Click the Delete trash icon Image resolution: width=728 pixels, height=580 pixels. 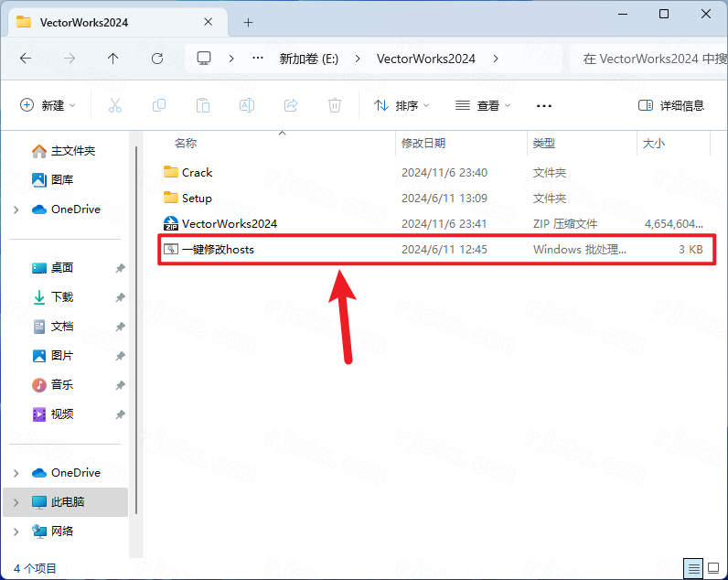coord(335,105)
